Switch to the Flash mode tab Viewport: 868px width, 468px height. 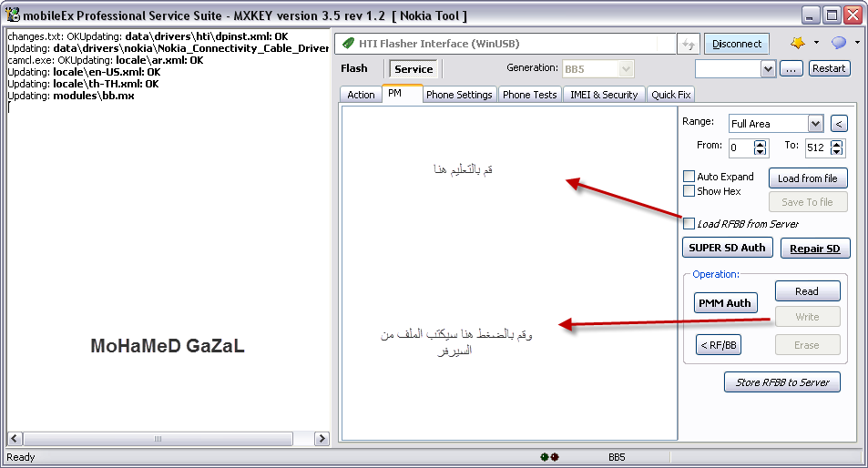[x=354, y=68]
